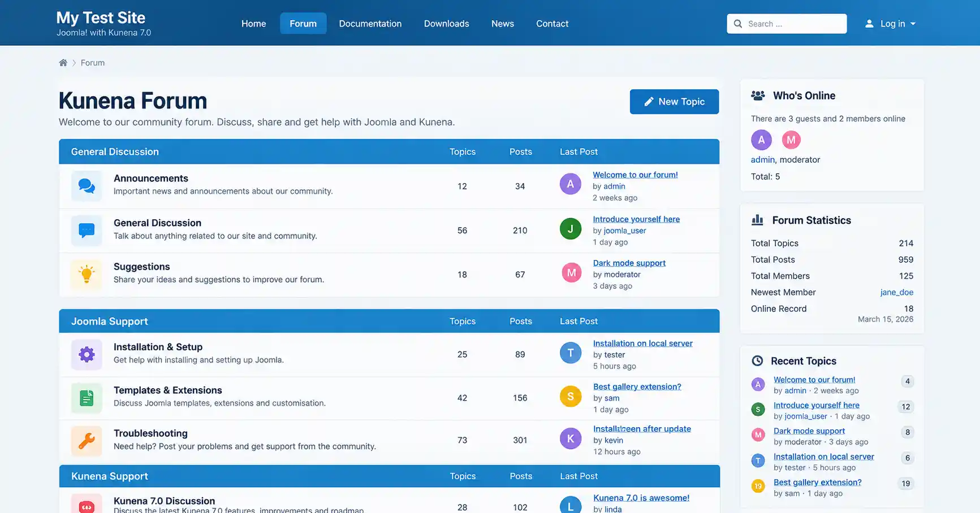
Task: Open the Home menu item
Action: (253, 24)
